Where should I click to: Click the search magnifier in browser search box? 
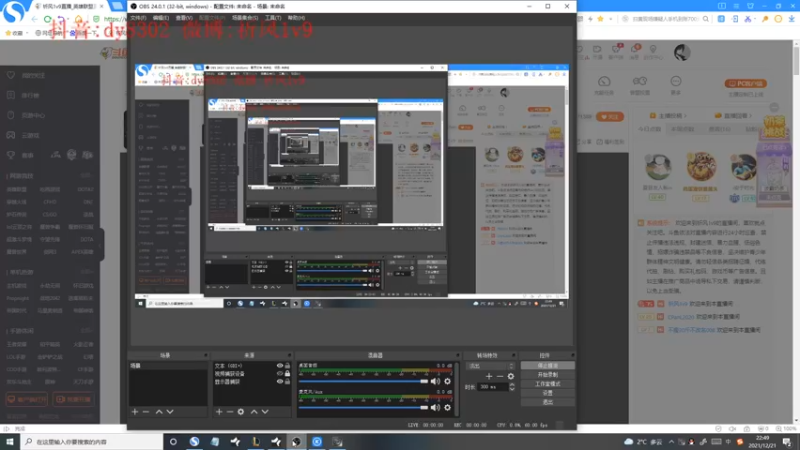[706, 19]
